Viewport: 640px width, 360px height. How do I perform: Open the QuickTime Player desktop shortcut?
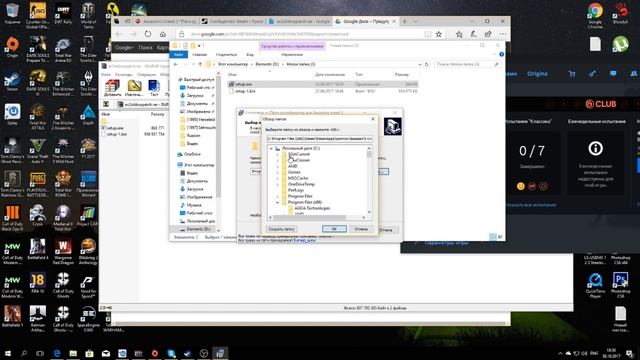pos(595,285)
